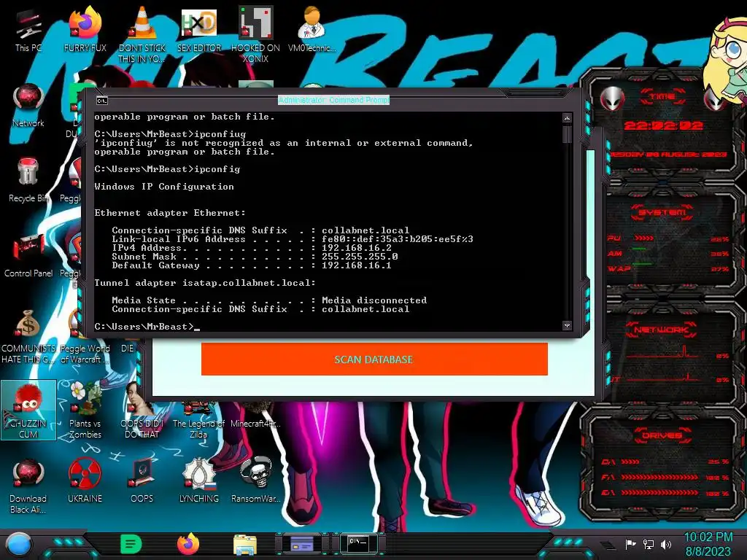Open the RansomWar skull shortcut
The height and width of the screenshot is (560, 747).
coord(255,481)
